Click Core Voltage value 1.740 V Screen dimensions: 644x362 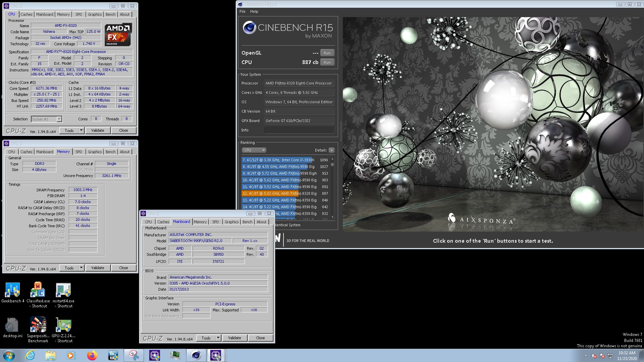[x=89, y=44]
